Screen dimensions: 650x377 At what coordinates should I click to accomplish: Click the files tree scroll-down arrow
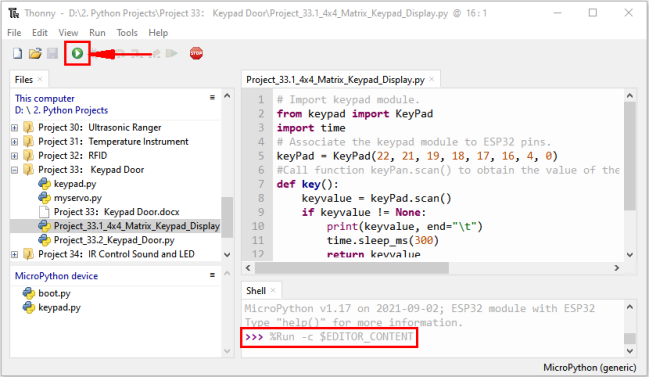click(x=227, y=255)
